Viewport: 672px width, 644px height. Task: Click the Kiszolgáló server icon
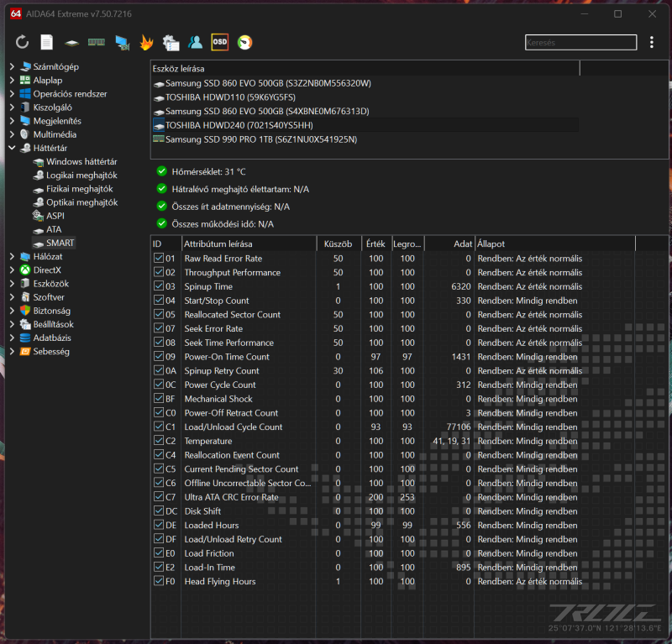coord(25,107)
